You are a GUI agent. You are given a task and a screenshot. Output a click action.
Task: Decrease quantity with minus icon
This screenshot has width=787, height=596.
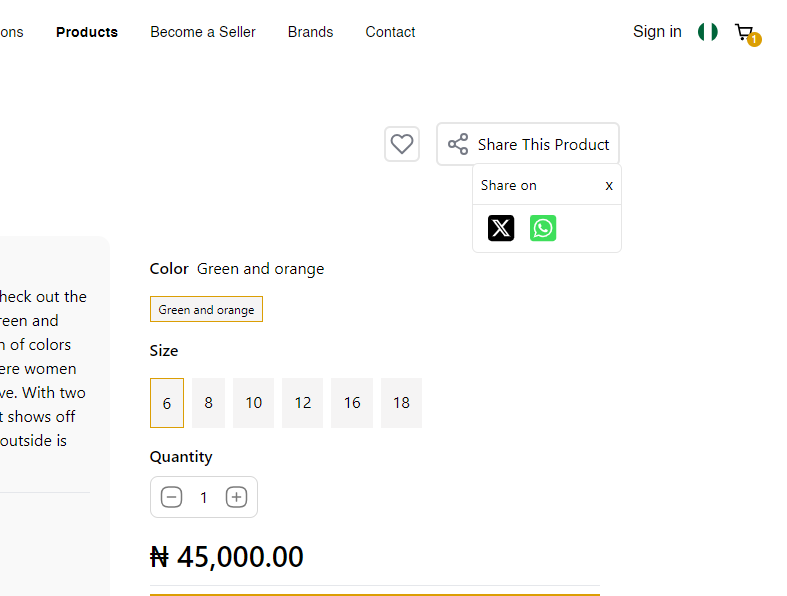[172, 497]
